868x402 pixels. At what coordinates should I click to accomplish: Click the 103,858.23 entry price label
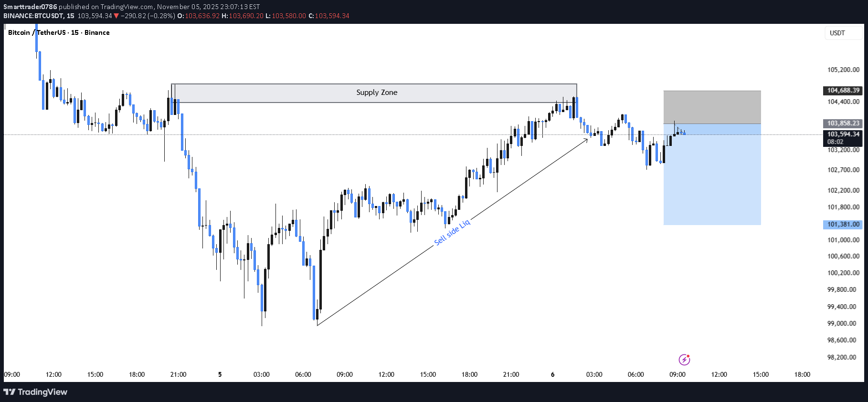[x=843, y=123]
